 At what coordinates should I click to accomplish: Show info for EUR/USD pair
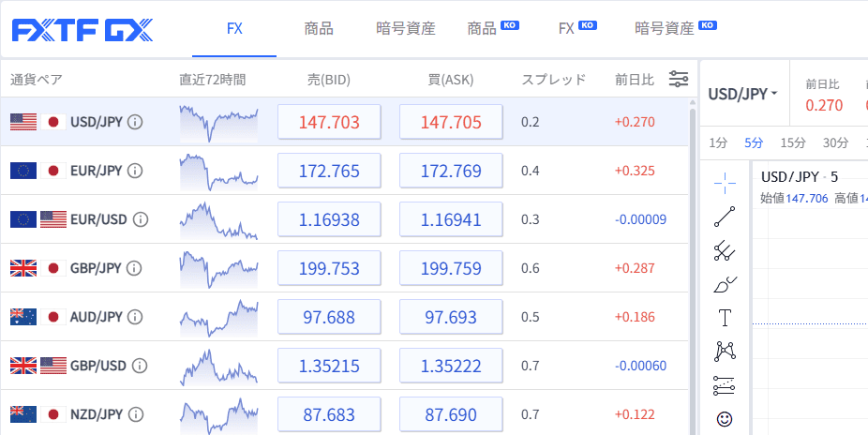141,219
